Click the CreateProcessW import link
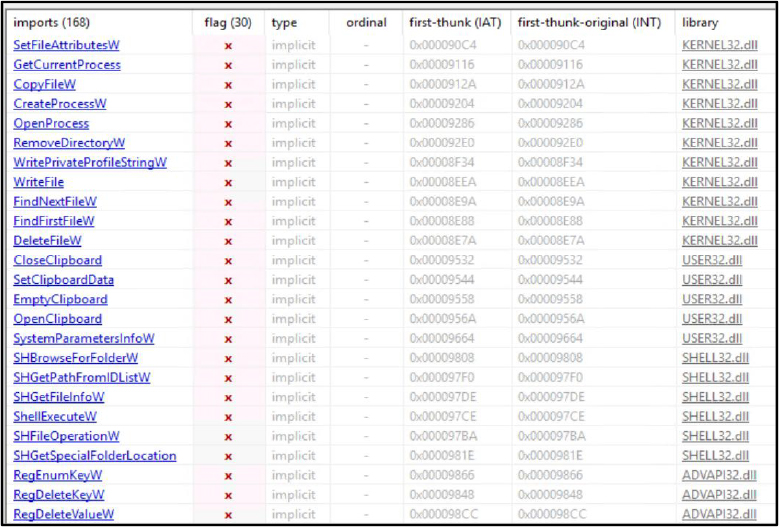The image size is (779, 527). pyautogui.click(x=60, y=104)
